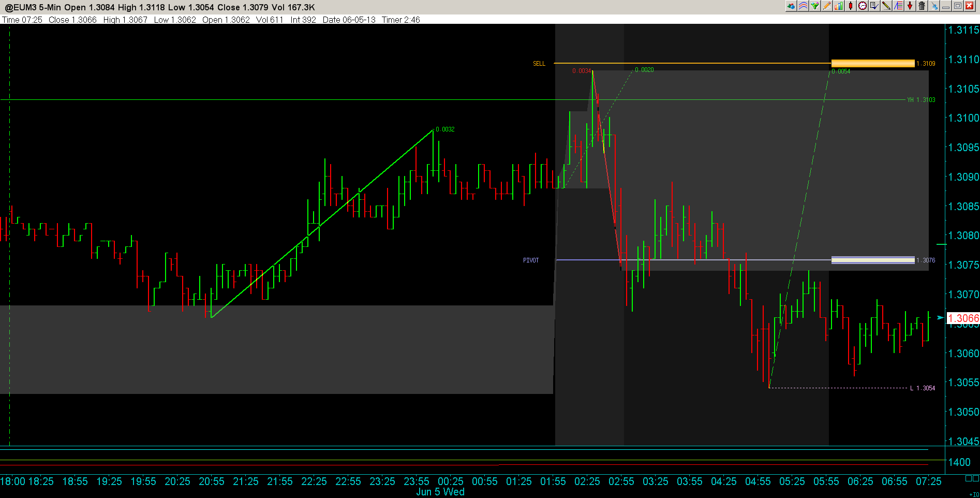Click the Time 07:25 data field
Screen dimensions: 980x498
click(x=22, y=20)
